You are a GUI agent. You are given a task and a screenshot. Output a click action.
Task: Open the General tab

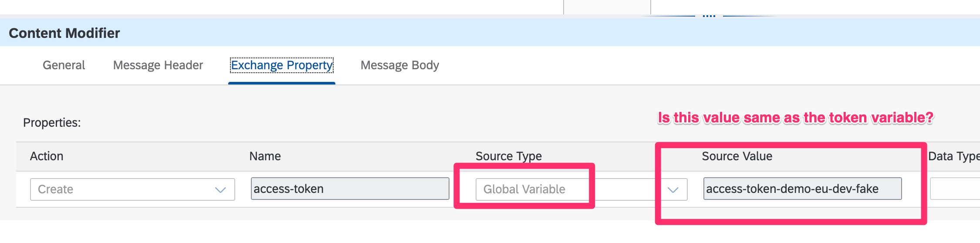point(64,65)
